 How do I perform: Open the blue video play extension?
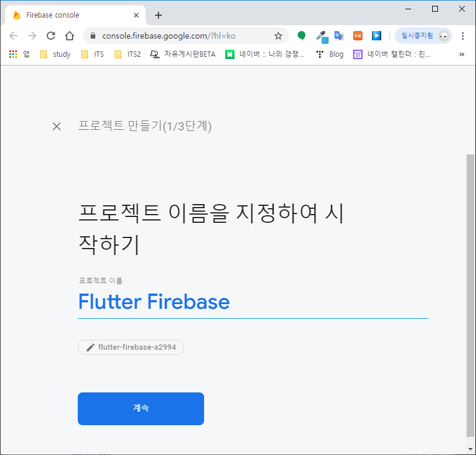coord(377,36)
